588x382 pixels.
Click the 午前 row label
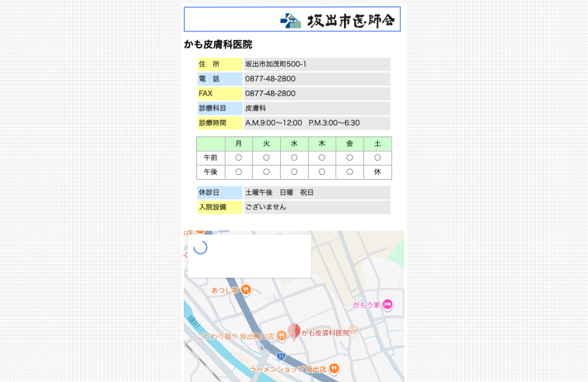211,158
